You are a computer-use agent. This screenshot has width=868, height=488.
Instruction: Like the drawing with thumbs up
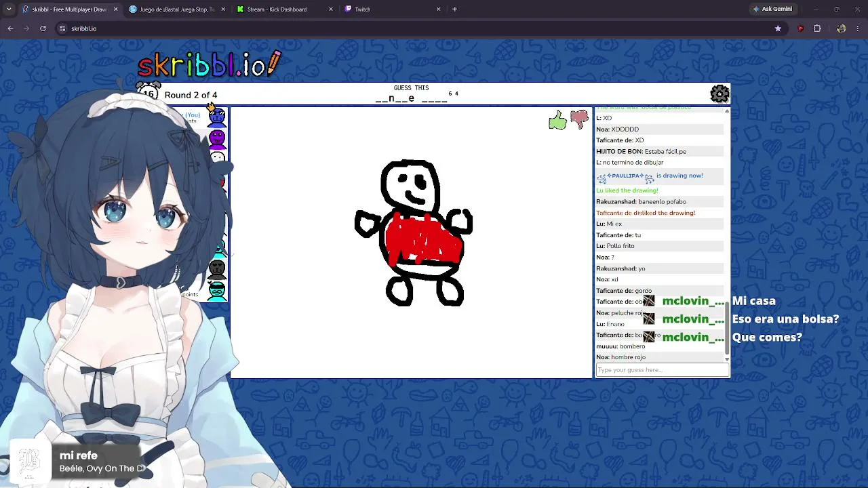pos(557,121)
